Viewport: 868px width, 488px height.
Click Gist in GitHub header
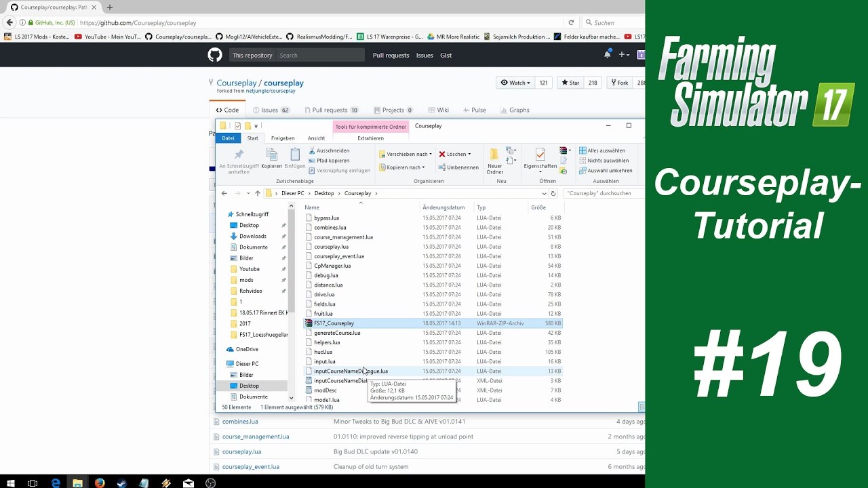tap(446, 55)
